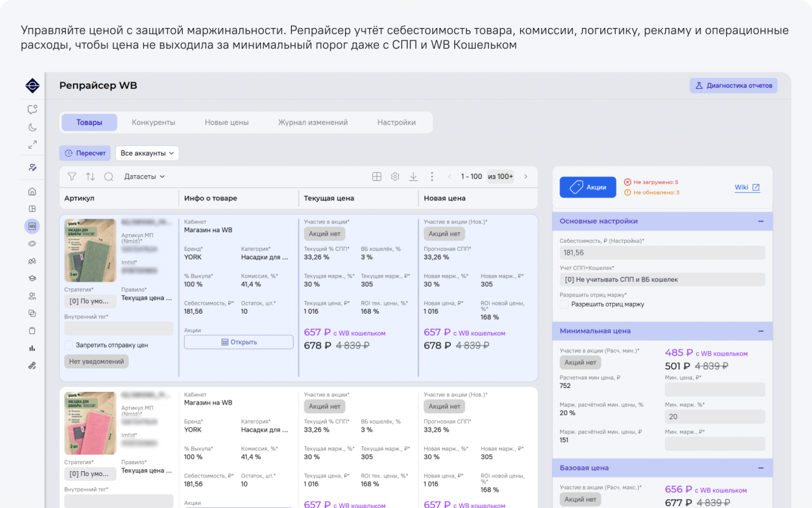Open the Стратегия selector of the pink item
This screenshot has height=508, width=812.
(90, 474)
